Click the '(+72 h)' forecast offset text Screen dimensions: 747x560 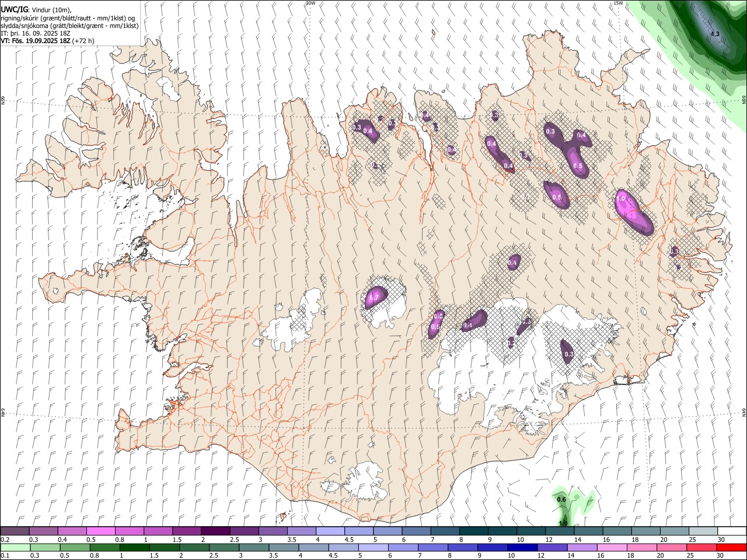tap(83, 41)
